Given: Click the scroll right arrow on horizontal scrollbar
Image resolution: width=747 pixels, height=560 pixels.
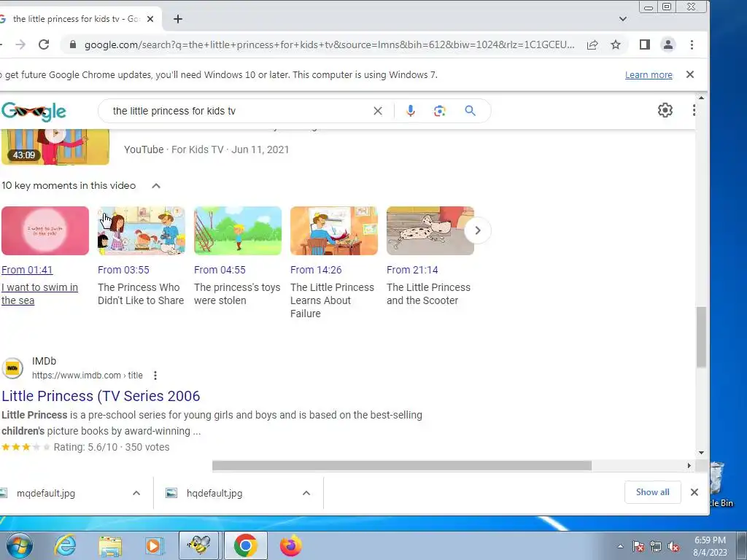Looking at the screenshot, I should tap(689, 466).
